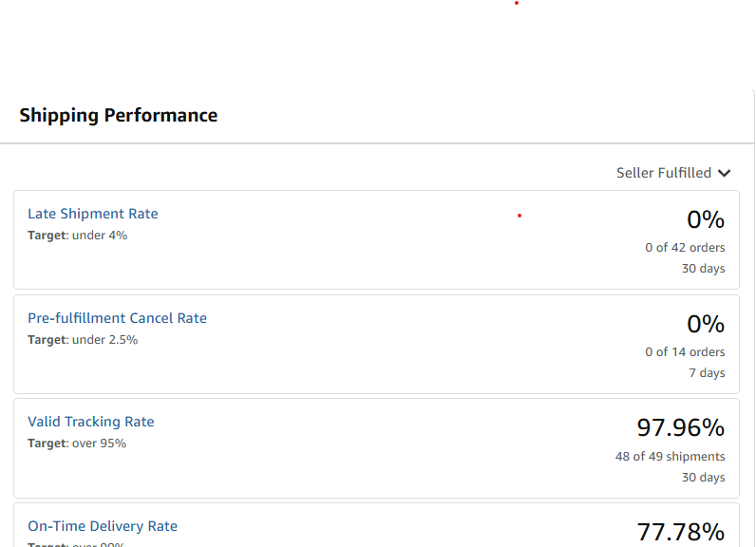Click the chevron arrow beside Seller Fulfilled
The image size is (756, 547).
(724, 173)
